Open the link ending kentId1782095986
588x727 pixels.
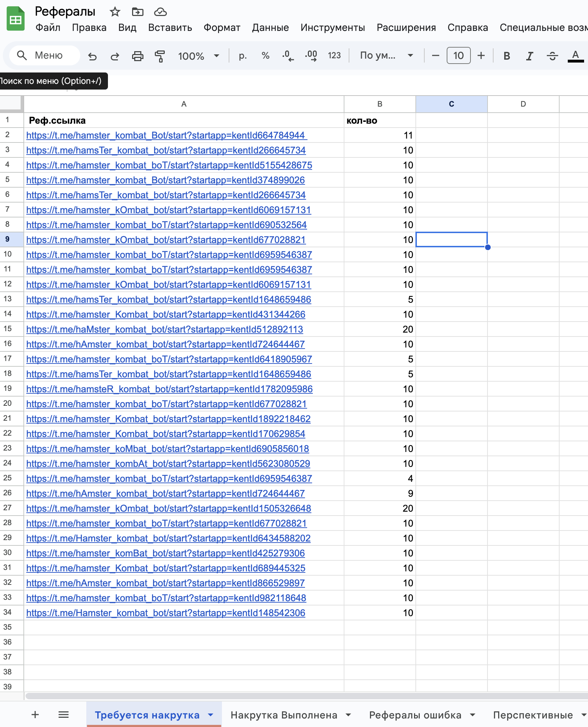coord(169,389)
